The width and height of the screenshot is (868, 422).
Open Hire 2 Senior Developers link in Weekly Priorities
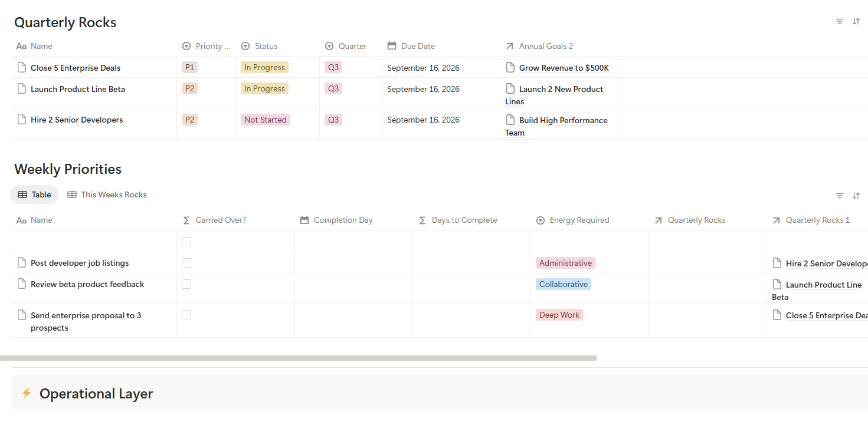pyautogui.click(x=827, y=263)
